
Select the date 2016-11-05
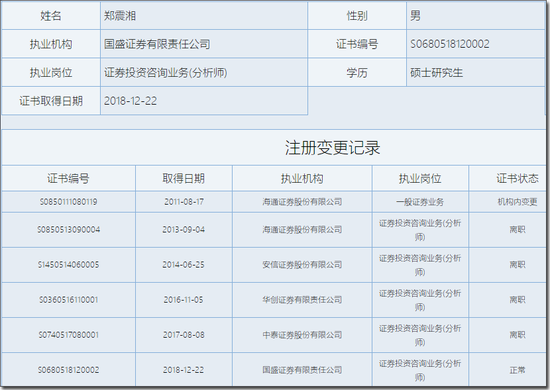183,300
